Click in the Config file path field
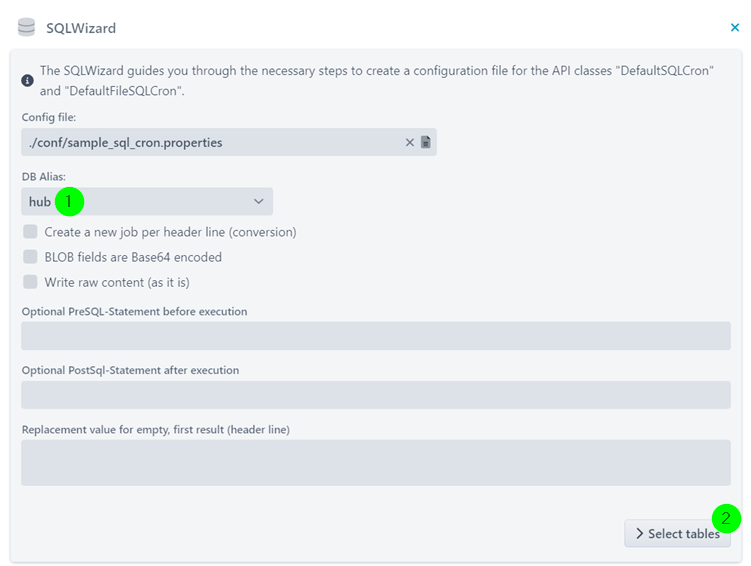 (x=228, y=142)
